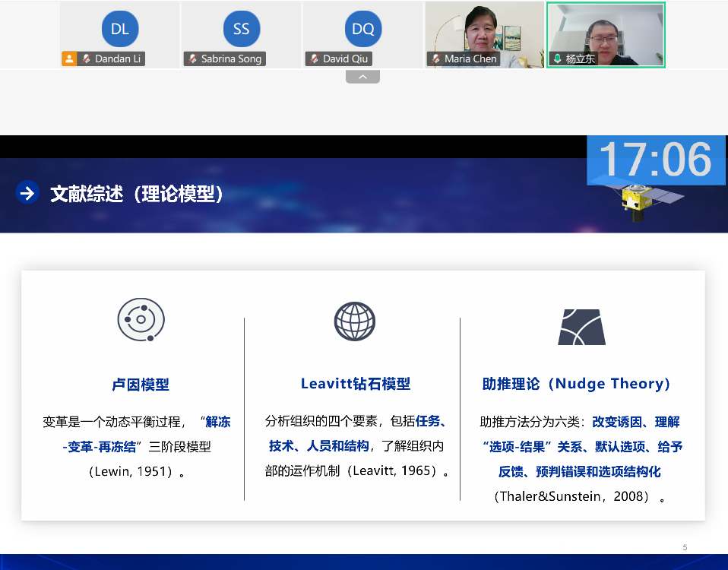Viewport: 728px width, 570px height.
Task: Click the slide title 文献综述（理论模型）
Action: [x=137, y=194]
